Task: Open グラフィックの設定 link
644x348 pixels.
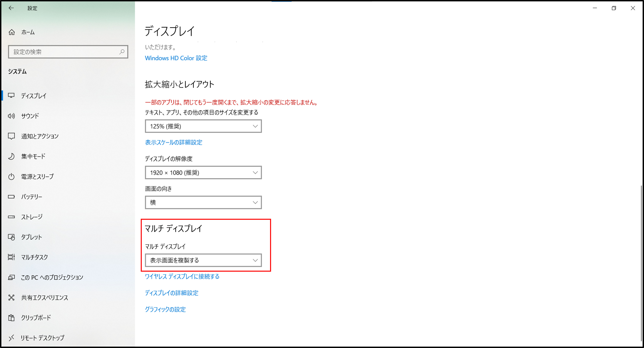Action: coord(165,309)
